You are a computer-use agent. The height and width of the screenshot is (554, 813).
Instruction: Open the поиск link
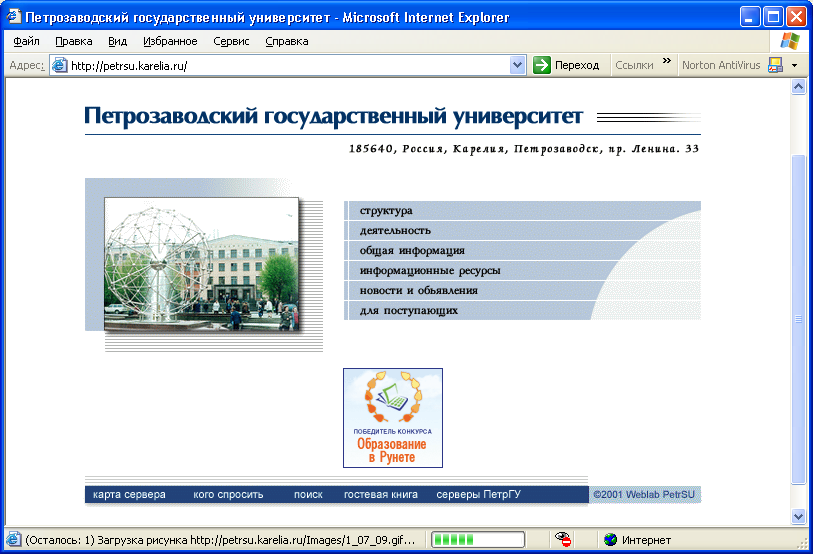[x=308, y=495]
